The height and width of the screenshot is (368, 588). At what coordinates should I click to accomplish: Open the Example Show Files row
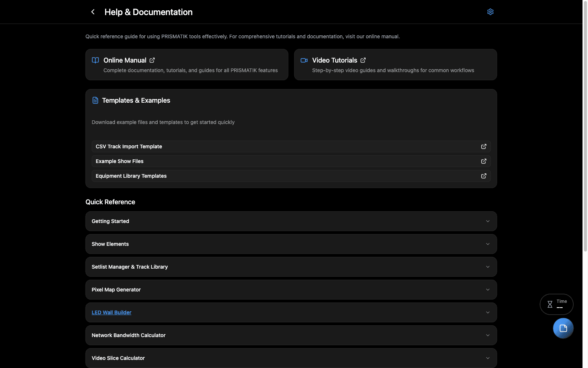click(x=291, y=161)
